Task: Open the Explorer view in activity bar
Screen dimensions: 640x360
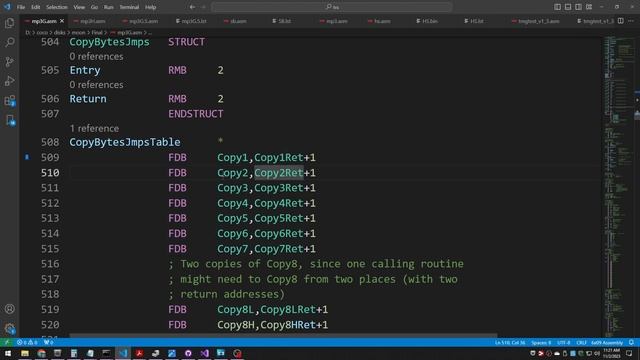Action: 9,23
